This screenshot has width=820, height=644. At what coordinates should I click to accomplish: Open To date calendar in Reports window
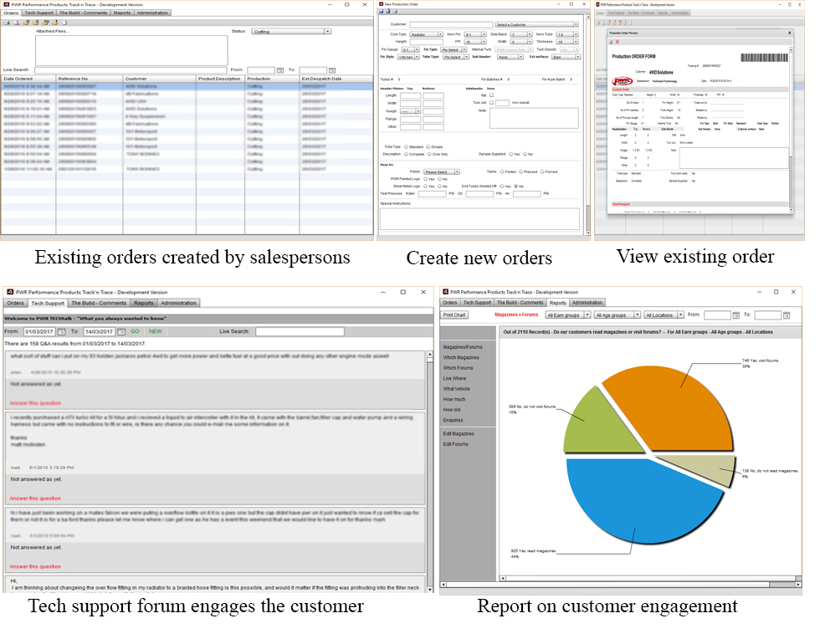[x=787, y=315]
